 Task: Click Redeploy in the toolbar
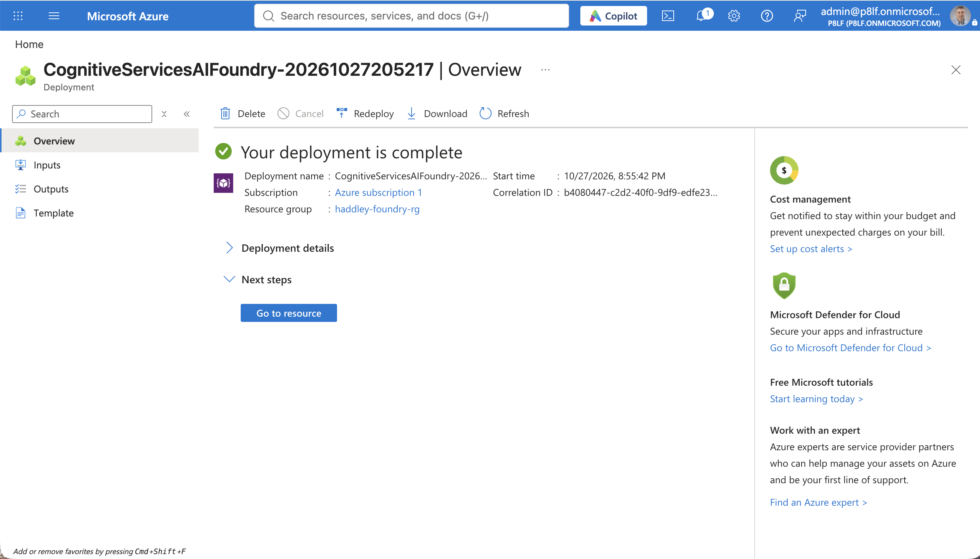tap(365, 114)
